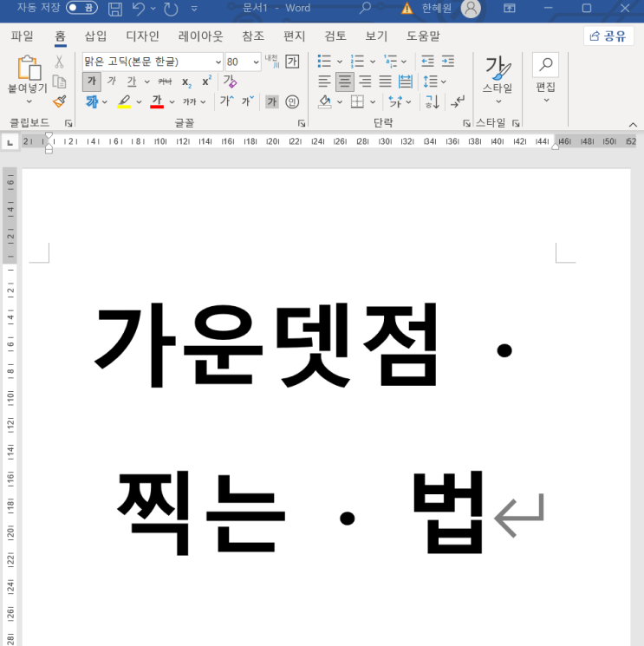Cut selection with scissors icon
The width and height of the screenshot is (644, 646).
pyautogui.click(x=59, y=62)
